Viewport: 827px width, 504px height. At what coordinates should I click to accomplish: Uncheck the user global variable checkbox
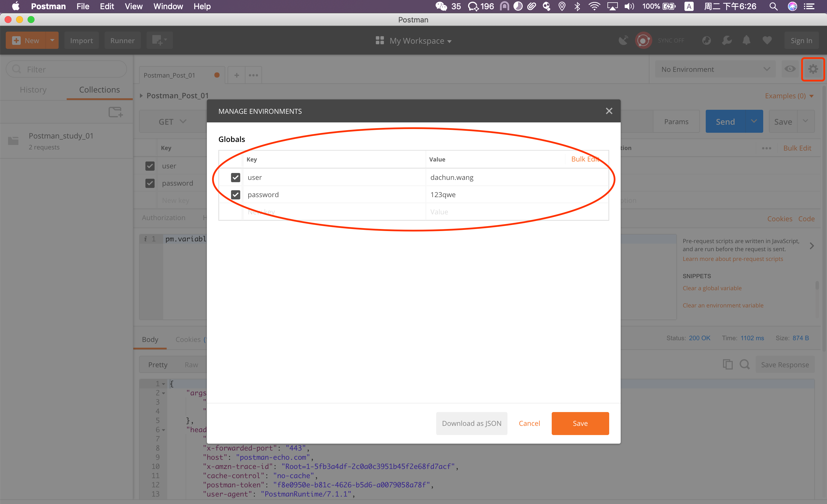coord(236,177)
